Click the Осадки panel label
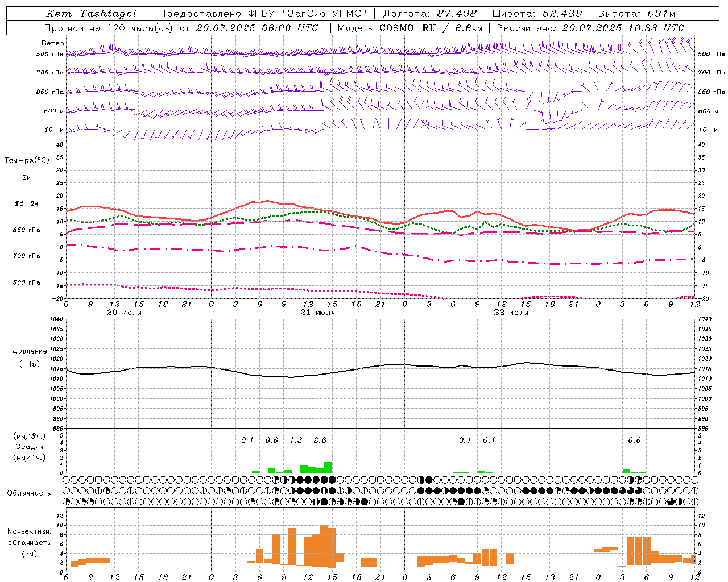Image resolution: width=728 pixels, height=582 pixels. 29,447
